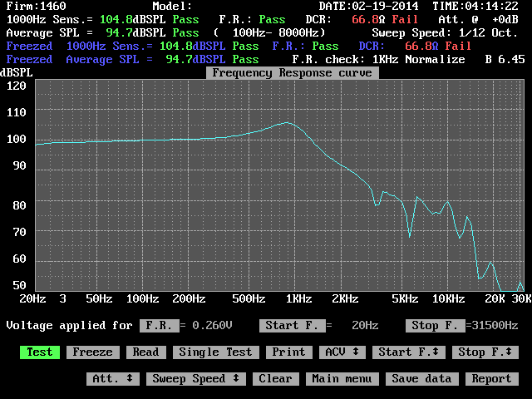Click the Frequency Response curve title
Viewport: 532px width, 399px height.
290,73
